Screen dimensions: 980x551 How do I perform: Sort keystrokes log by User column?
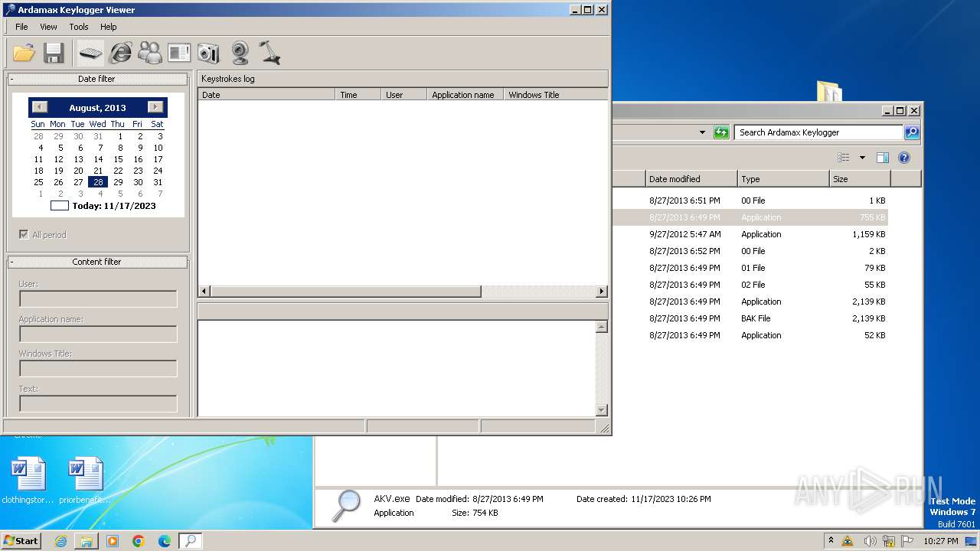pos(403,95)
